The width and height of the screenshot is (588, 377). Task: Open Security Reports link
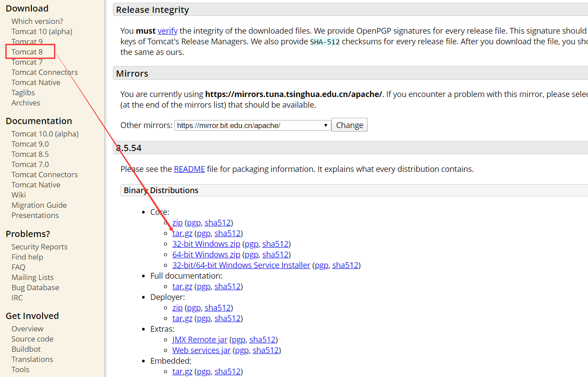[39, 247]
